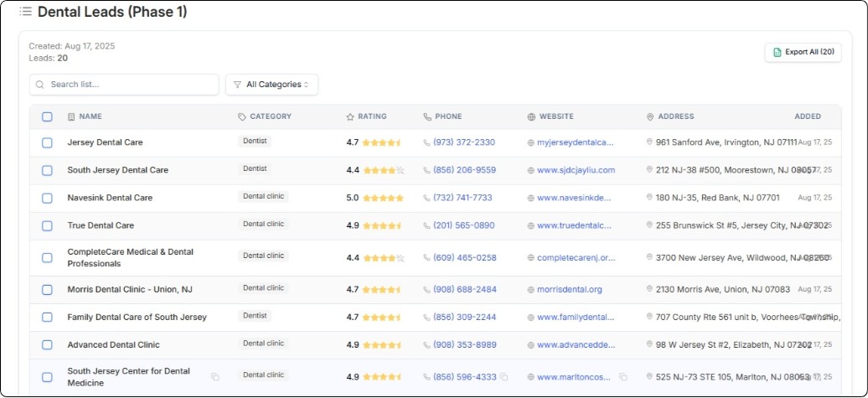Click the star rating of Navesink Dental Care

pos(383,199)
